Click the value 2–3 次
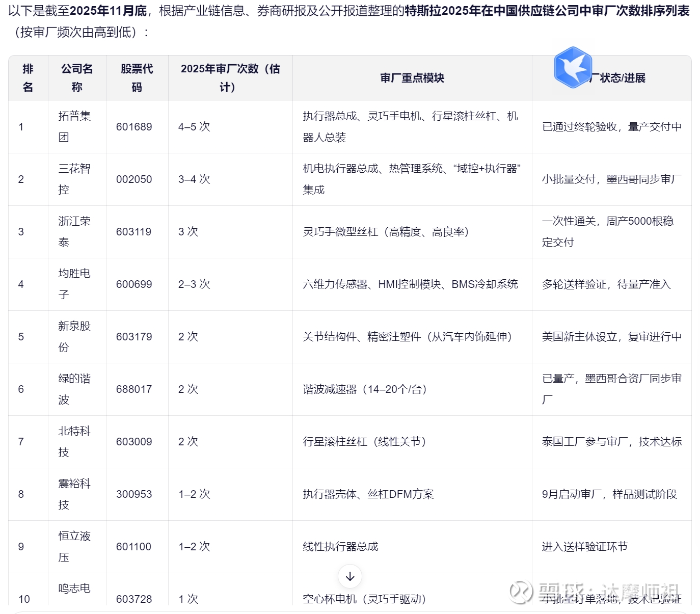 click(x=194, y=284)
